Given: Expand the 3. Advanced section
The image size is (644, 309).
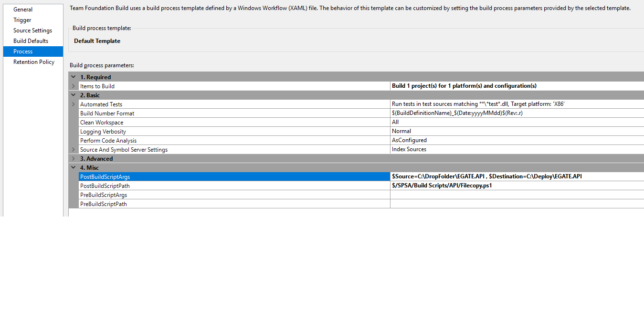Looking at the screenshot, I should tap(74, 158).
